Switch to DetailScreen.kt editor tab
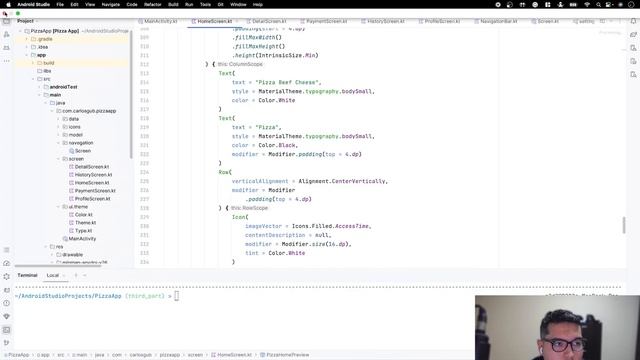Screen dimensions: 640x360 point(267,21)
